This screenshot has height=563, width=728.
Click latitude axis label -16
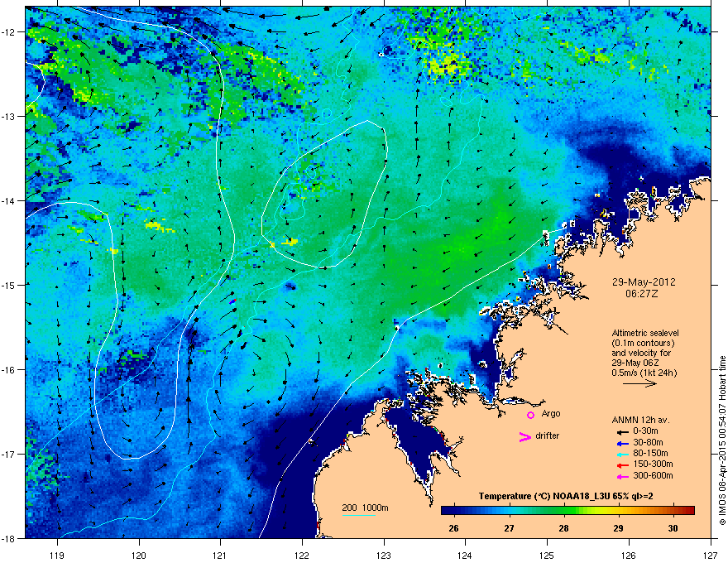pos(8,370)
